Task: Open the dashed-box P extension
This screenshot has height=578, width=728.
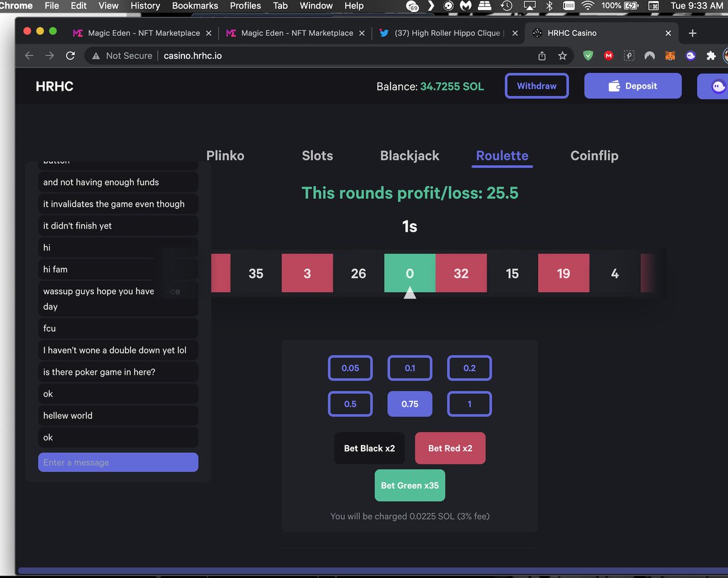Action: 629,55
